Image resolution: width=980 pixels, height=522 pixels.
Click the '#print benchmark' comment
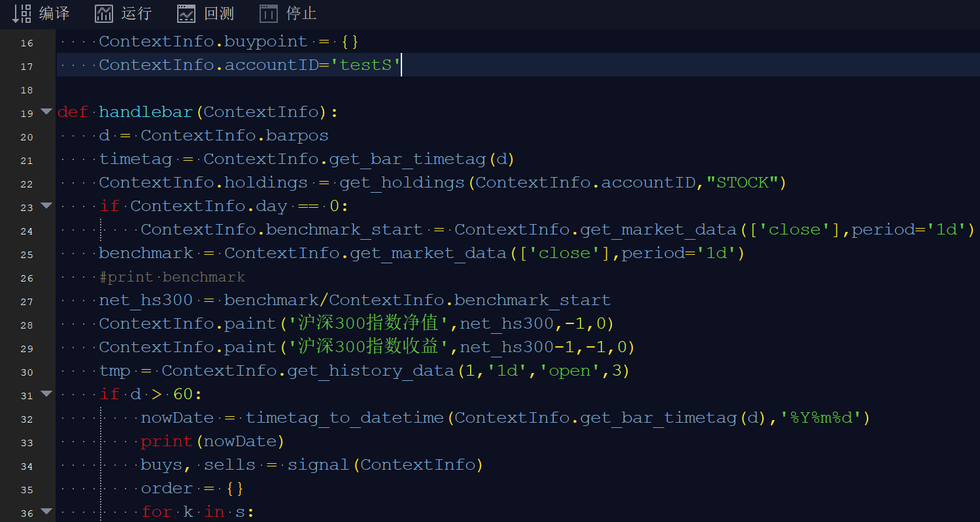tap(172, 277)
